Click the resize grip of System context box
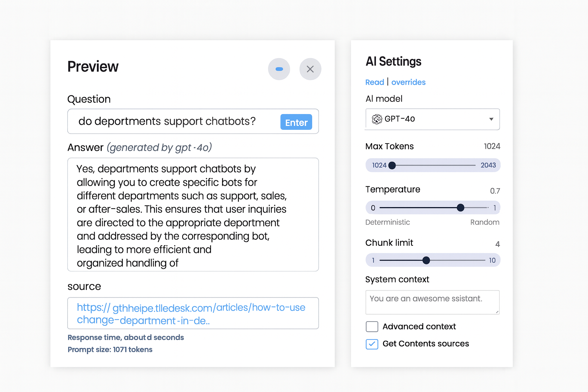Image resolution: width=588 pixels, height=392 pixels. point(497,312)
